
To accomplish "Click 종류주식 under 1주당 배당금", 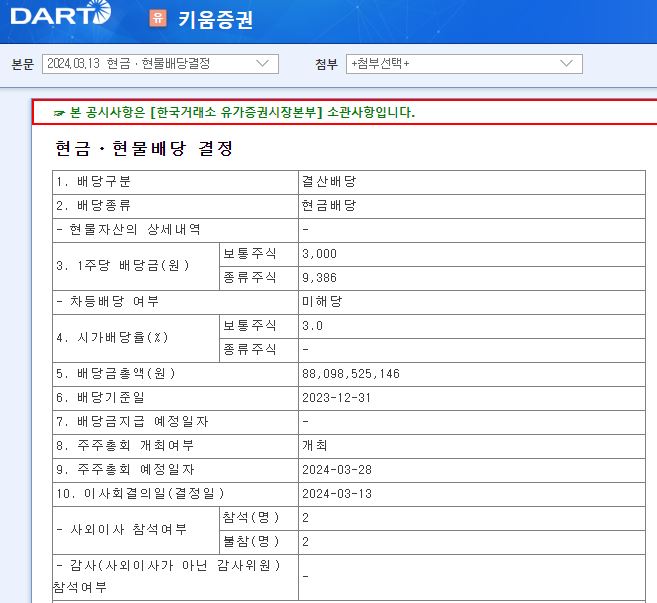I will [x=250, y=278].
